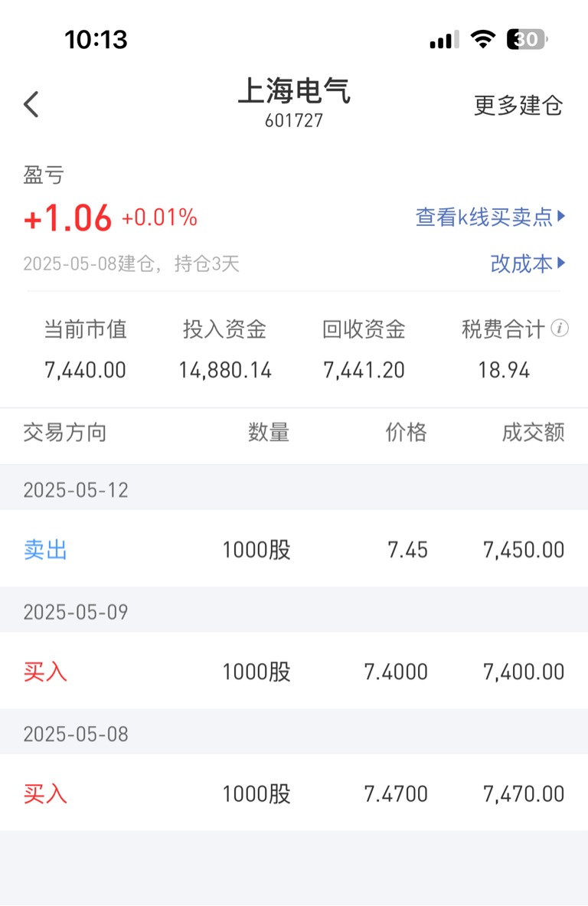This screenshot has height=906, width=588.
Task: Tap buy price 7.4700
Action: (396, 794)
